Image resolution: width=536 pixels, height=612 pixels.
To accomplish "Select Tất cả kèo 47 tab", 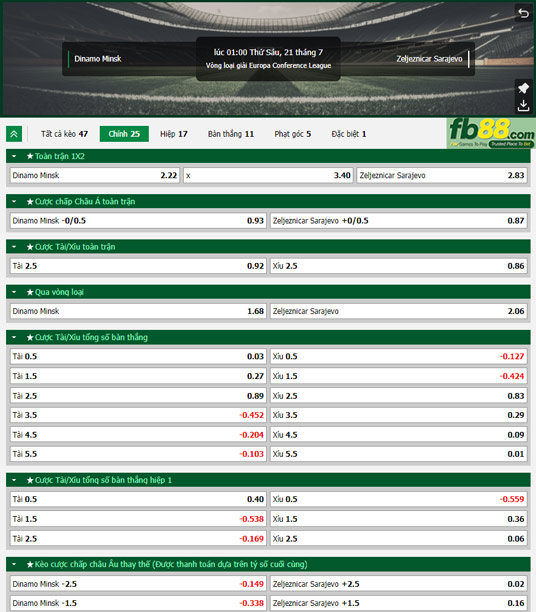I will click(64, 134).
